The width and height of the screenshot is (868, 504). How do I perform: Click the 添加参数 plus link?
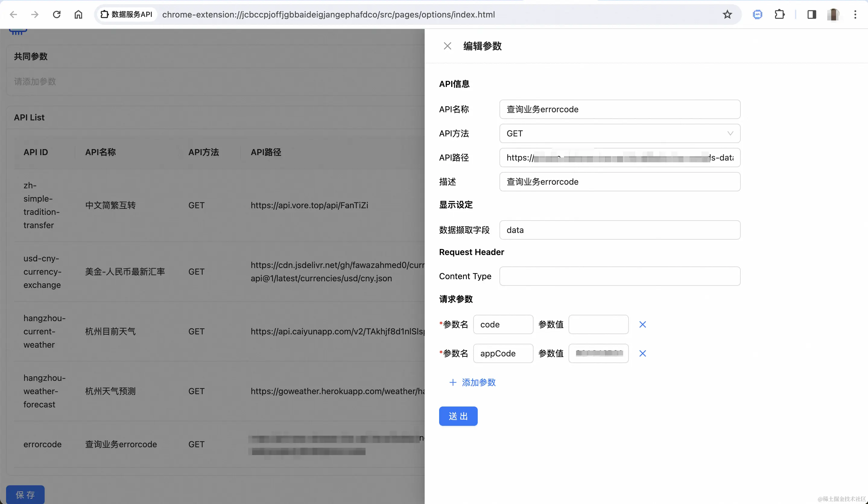472,382
